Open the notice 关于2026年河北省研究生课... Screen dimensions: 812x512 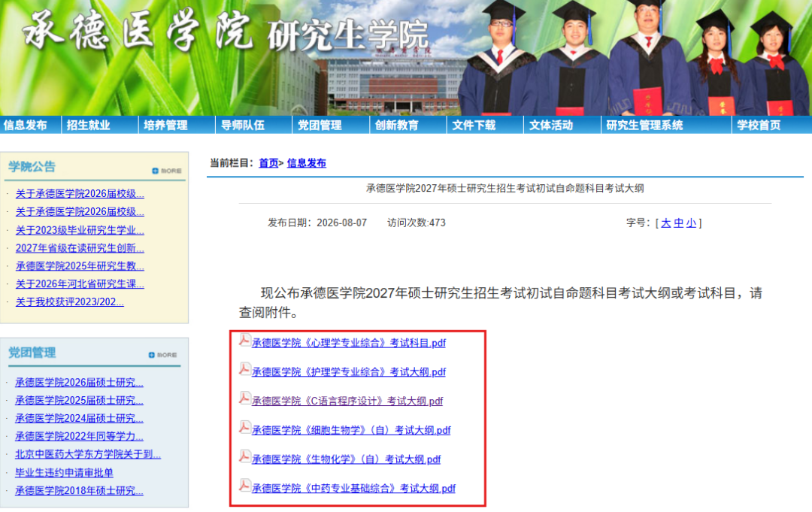(80, 283)
